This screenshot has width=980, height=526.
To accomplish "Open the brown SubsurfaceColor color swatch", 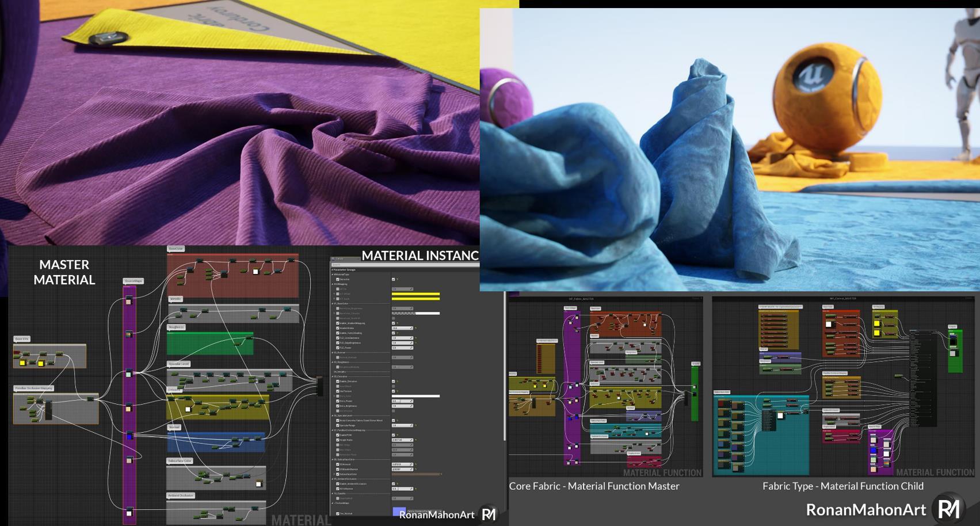I will point(415,474).
